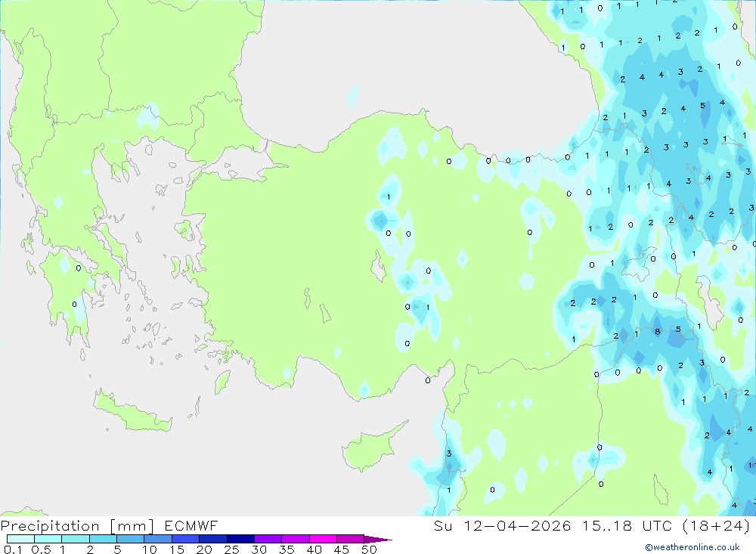Pick the 1–2 mm legend color swatch
Viewport: 756px width, 554px height.
click(x=75, y=539)
